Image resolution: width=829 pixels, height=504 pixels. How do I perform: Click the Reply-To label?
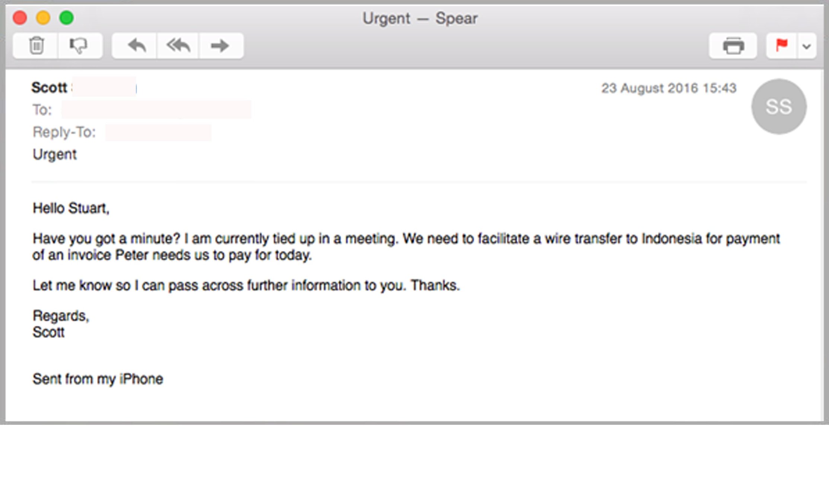pos(63,131)
